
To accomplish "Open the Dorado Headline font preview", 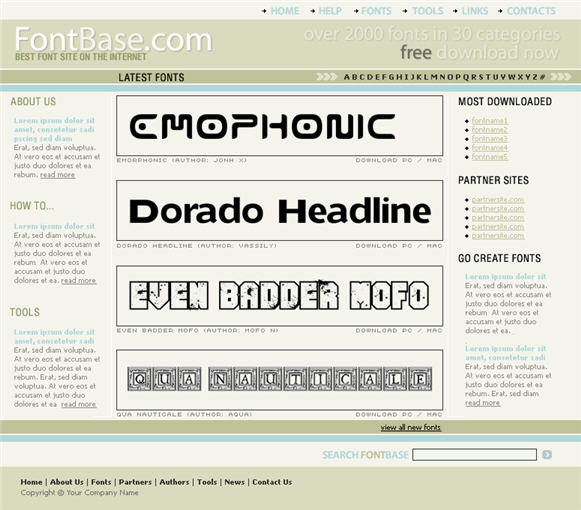I will coord(280,211).
